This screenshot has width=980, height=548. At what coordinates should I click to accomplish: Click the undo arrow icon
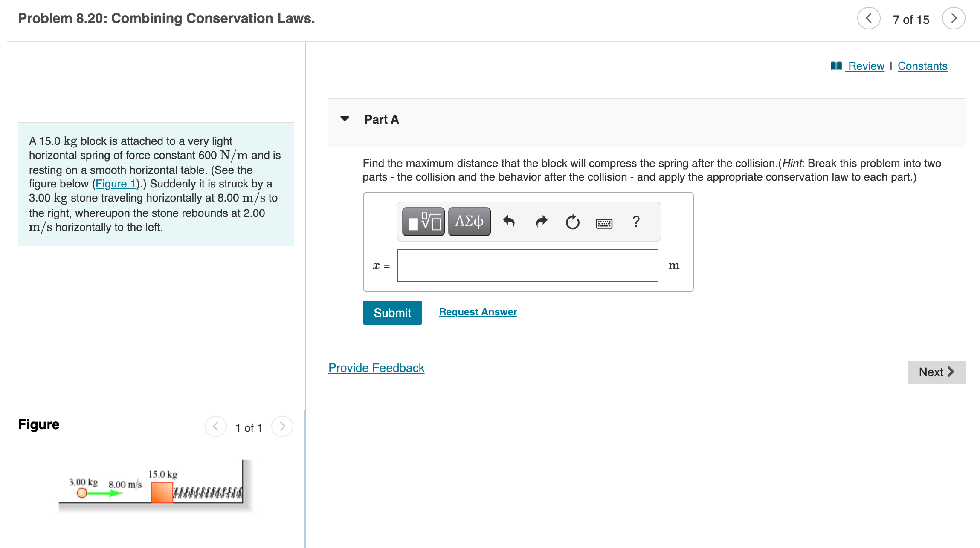point(509,222)
